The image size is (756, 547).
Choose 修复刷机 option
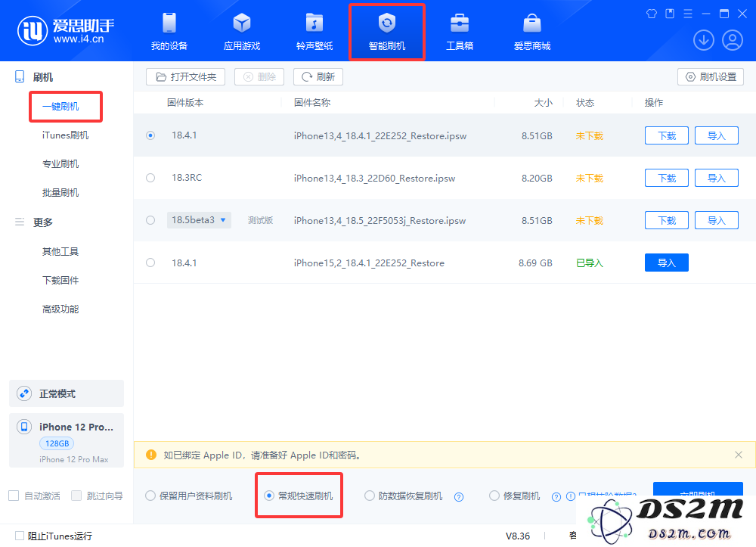click(514, 496)
